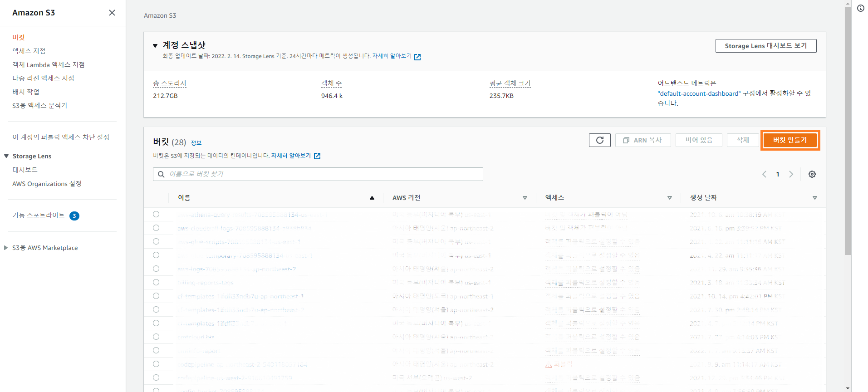This screenshot has height=392, width=868.
Task: Open the default-account-dashboard link
Action: 699,93
